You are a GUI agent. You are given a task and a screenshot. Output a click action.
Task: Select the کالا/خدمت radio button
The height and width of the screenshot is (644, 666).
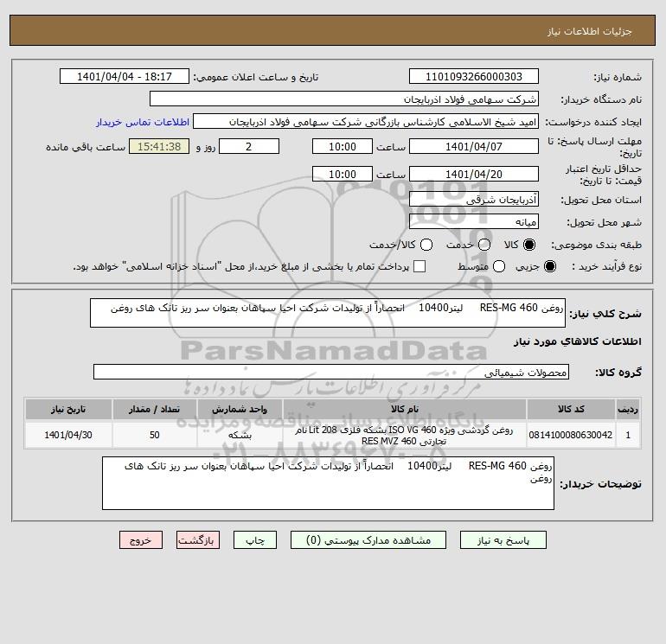tap(426, 245)
